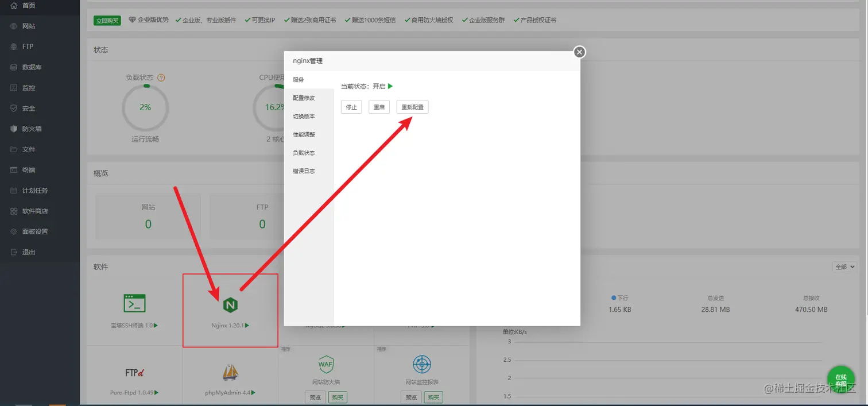Click the 负载状态 question-mark help icon
The image size is (868, 406).
click(161, 78)
